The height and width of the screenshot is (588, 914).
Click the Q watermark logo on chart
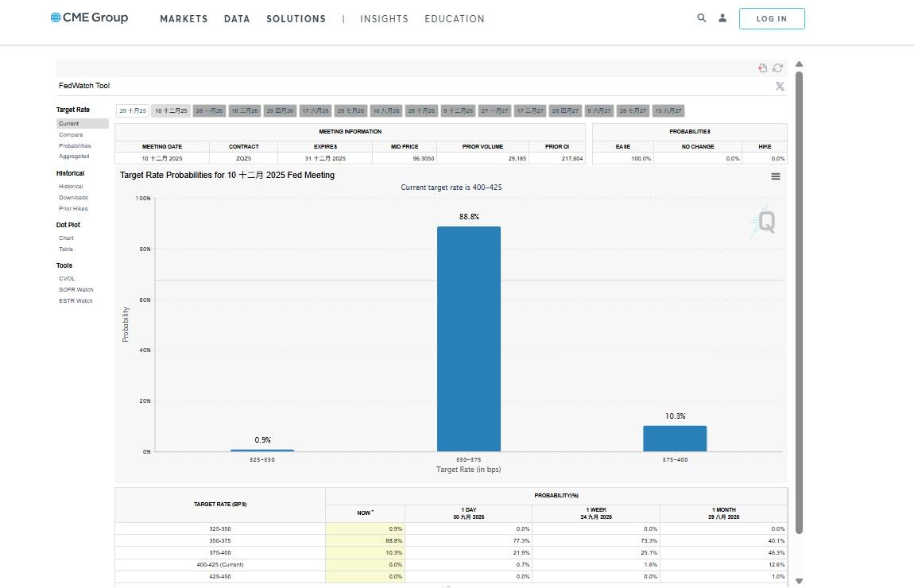coord(765,222)
